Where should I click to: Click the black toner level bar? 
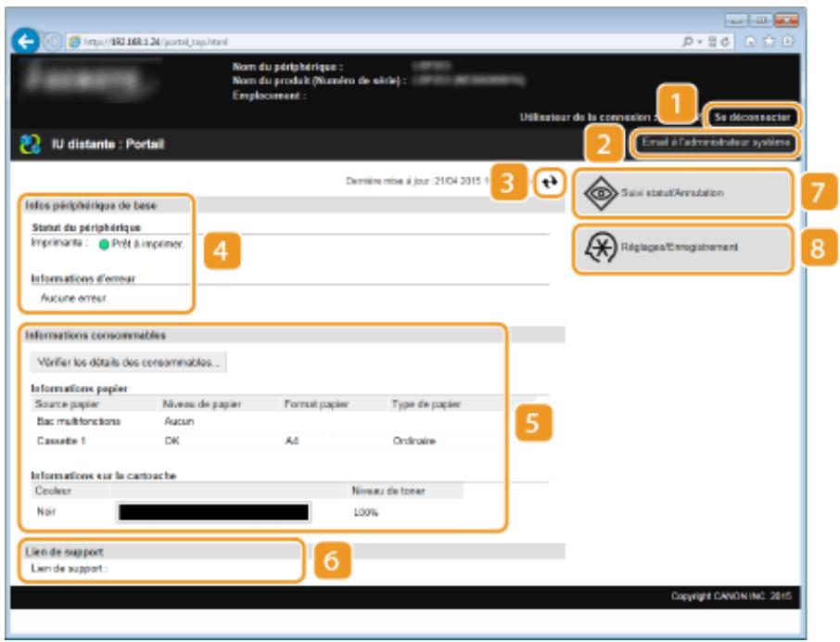pos(213,512)
